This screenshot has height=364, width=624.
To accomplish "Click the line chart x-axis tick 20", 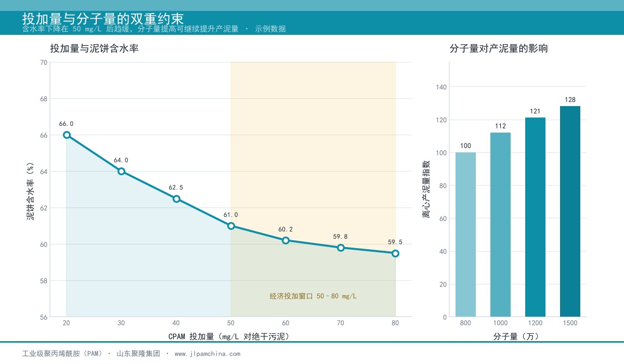I will [x=67, y=323].
